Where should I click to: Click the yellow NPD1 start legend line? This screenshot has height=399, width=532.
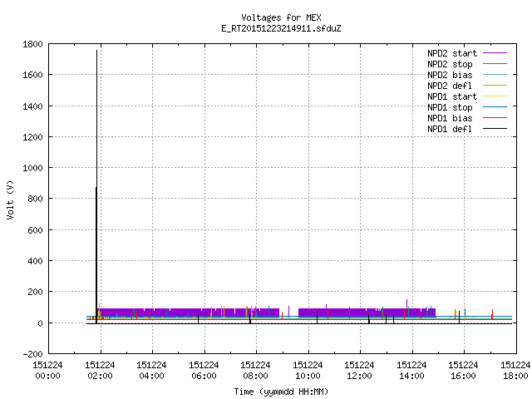pos(495,96)
